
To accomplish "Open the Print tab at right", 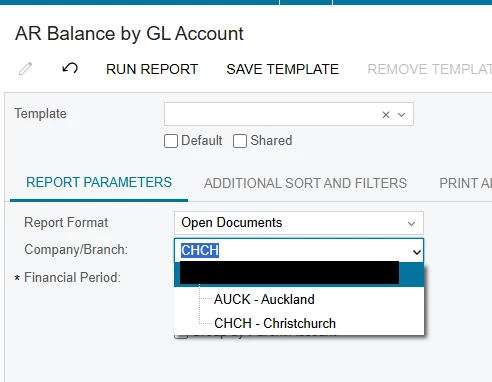I will [465, 183].
